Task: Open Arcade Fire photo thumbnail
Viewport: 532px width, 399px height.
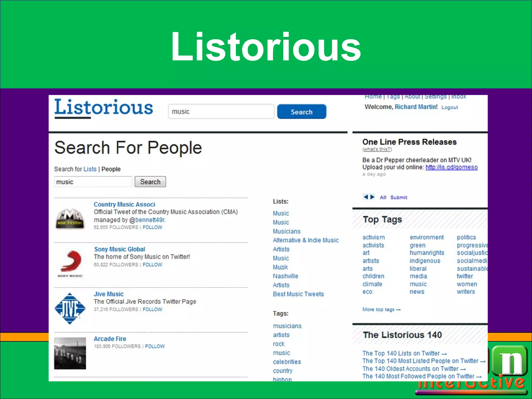Action: pos(70,353)
